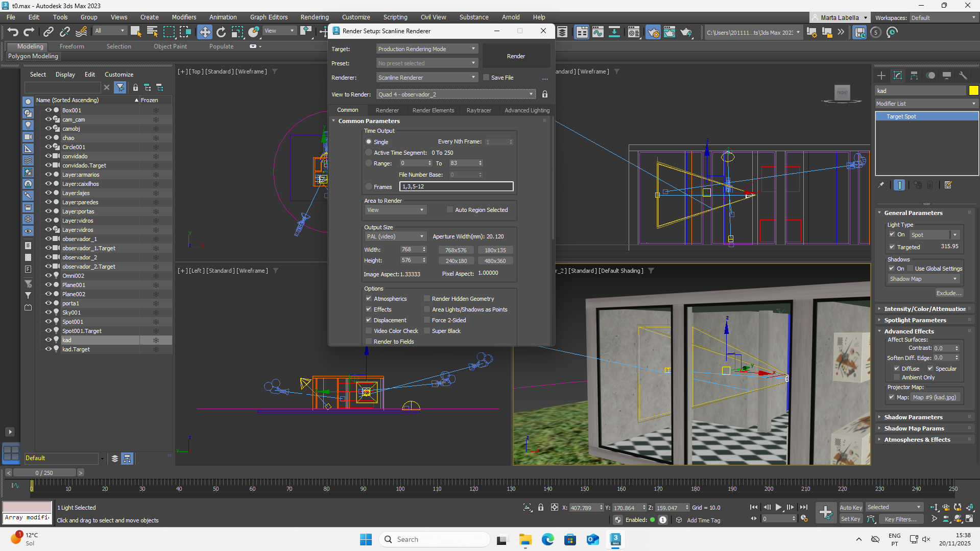Image resolution: width=980 pixels, height=551 pixels.
Task: Open the Modify panel tab icon
Action: click(898, 76)
